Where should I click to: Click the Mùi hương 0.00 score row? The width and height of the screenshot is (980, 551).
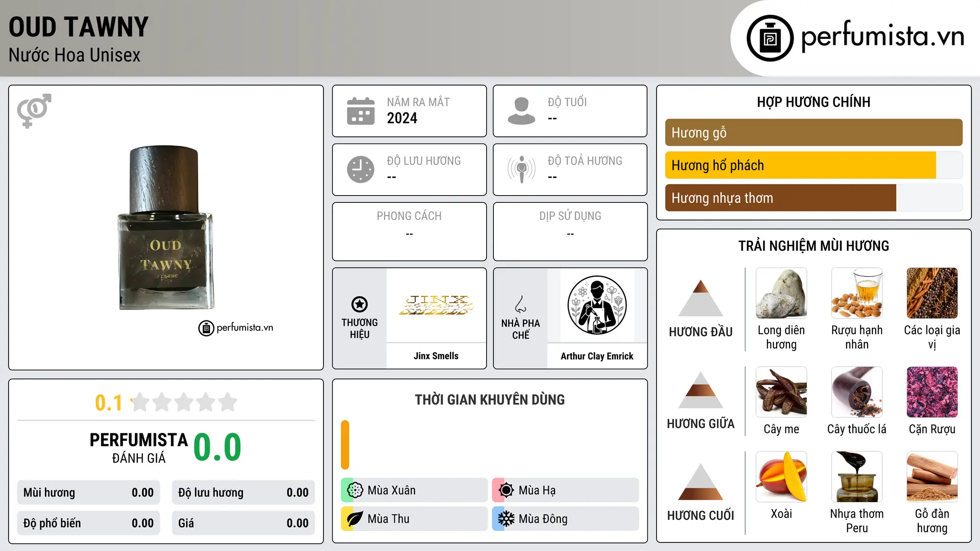point(89,493)
